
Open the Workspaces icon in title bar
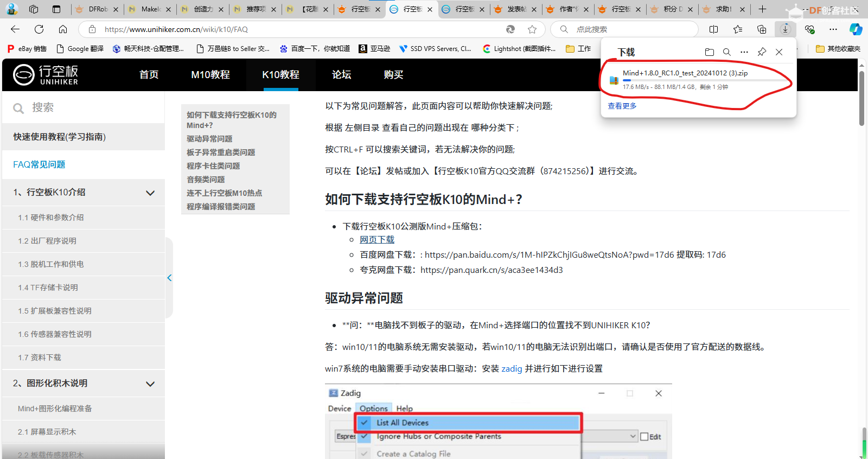pyautogui.click(x=34, y=9)
